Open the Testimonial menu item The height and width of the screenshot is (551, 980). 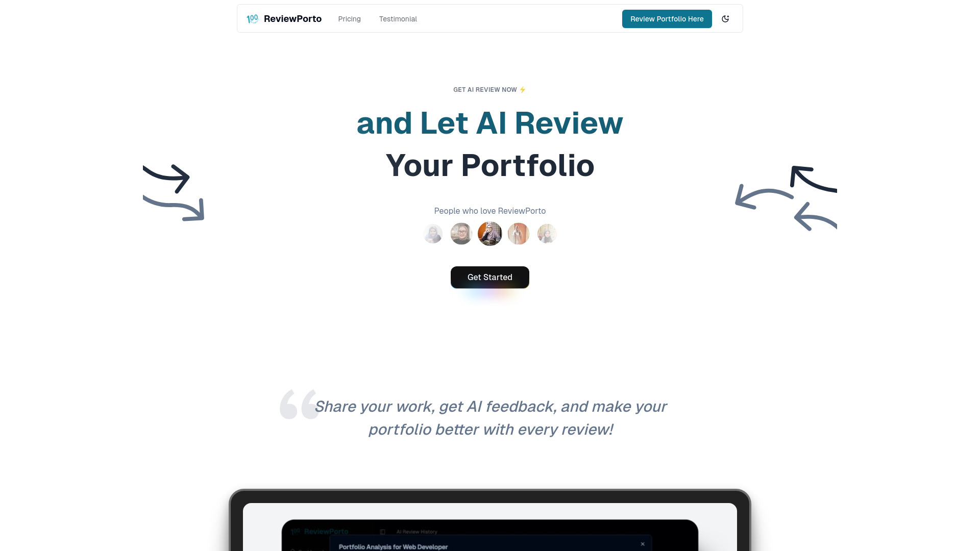398,19
